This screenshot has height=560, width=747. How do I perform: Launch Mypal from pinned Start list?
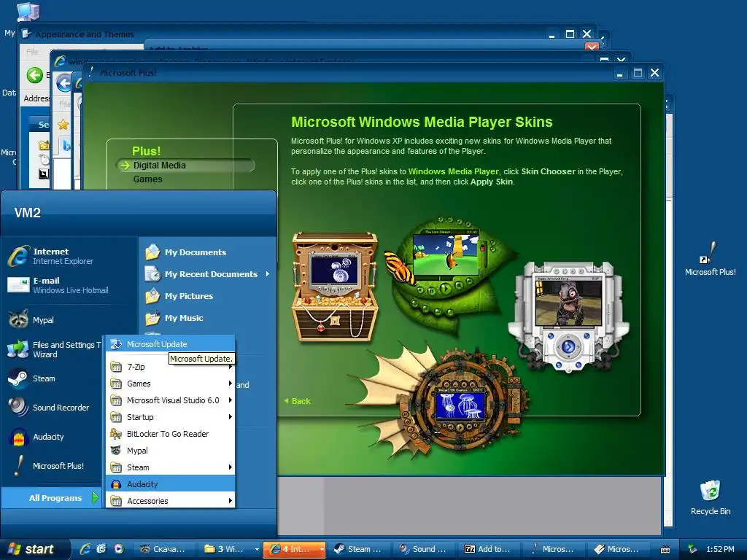tap(31, 319)
